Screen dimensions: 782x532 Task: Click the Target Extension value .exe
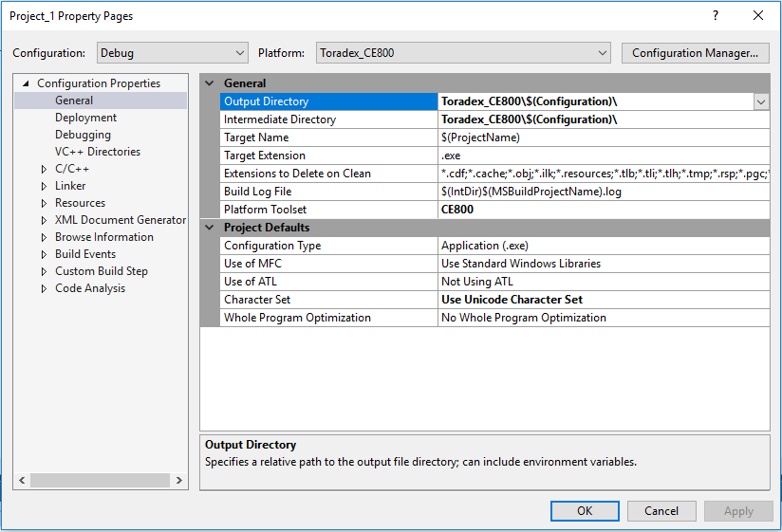pos(451,156)
